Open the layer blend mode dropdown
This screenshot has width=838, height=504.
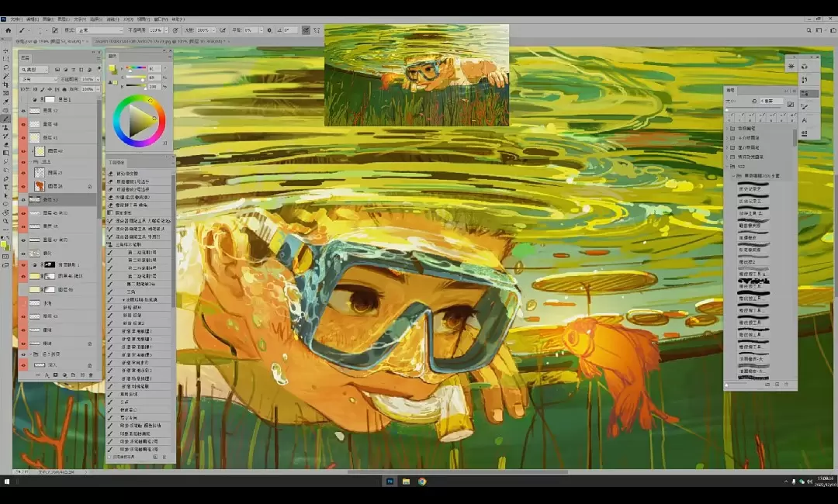pos(38,79)
